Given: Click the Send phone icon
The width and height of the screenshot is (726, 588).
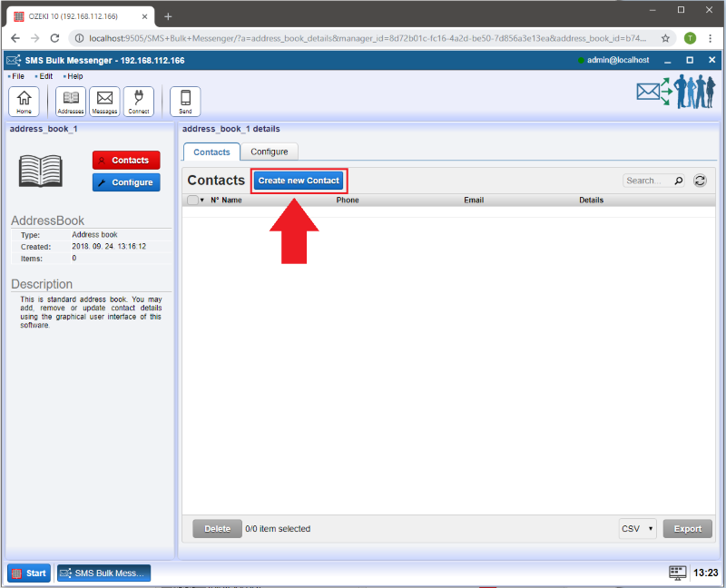Looking at the screenshot, I should tap(185, 101).
